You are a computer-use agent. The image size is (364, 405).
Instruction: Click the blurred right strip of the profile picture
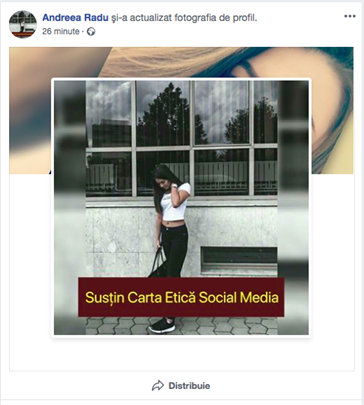tap(293, 207)
